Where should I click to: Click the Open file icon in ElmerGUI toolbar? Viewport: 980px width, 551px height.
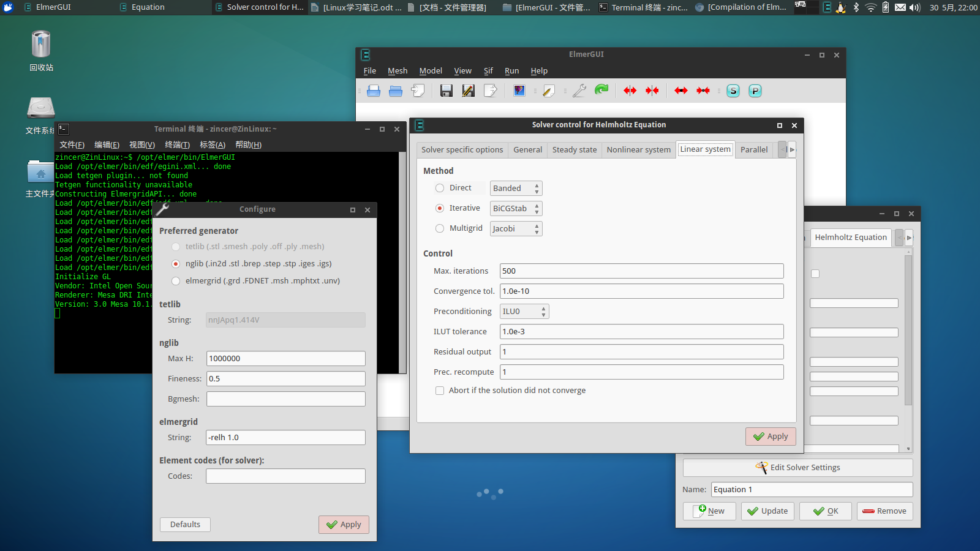click(x=374, y=91)
